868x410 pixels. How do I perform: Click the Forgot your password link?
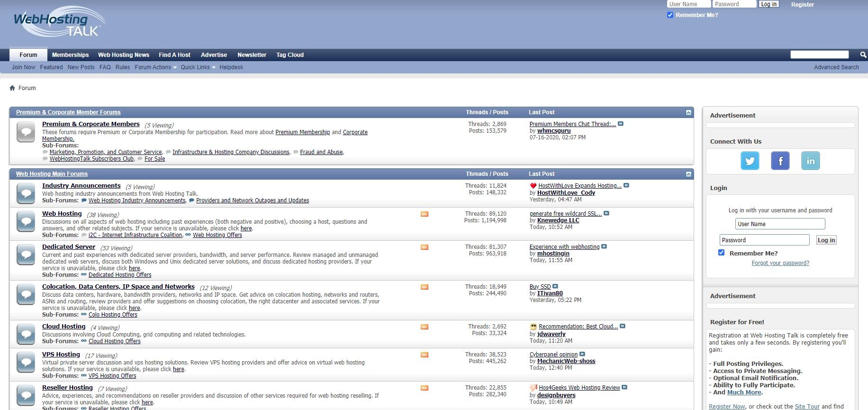[780, 263]
